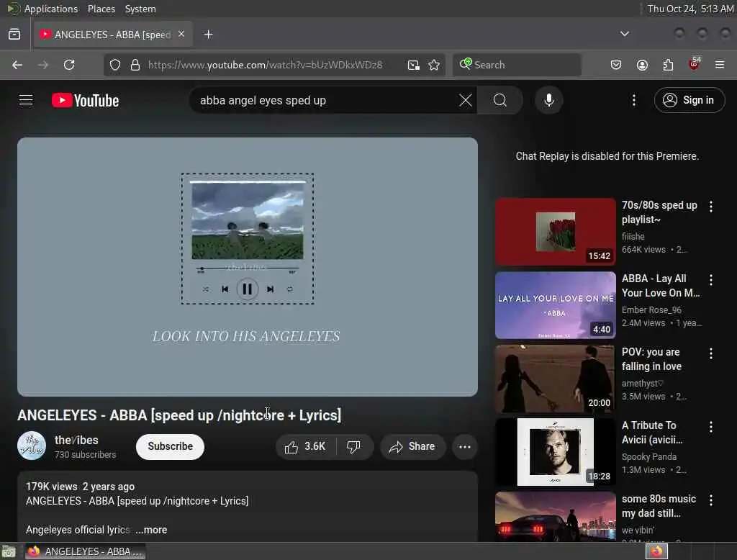The width and height of the screenshot is (737, 560).
Task: Like the video with 3.6K likes
Action: [305, 446]
